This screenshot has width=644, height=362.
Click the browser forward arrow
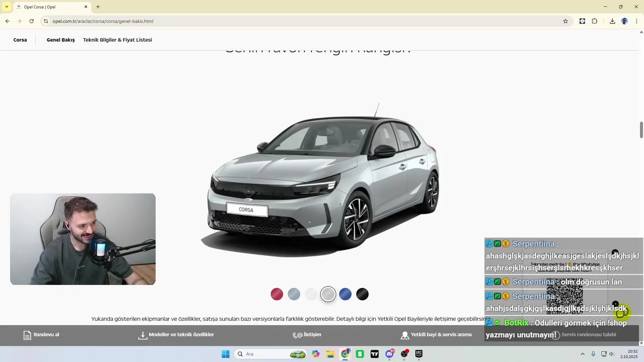coord(19,21)
